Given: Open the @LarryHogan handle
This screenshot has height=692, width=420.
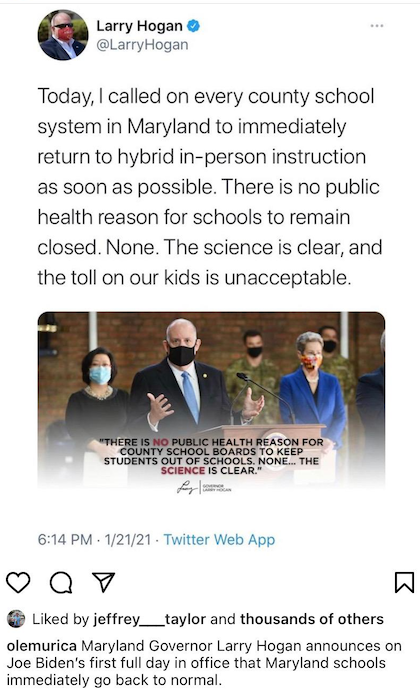Looking at the screenshot, I should (x=142, y=45).
